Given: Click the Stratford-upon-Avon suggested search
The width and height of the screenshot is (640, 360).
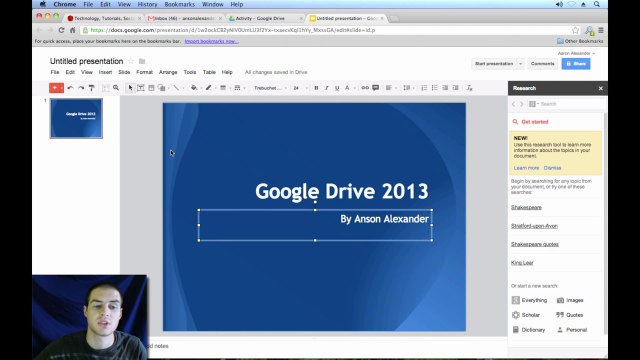Looking at the screenshot, I should click(534, 226).
